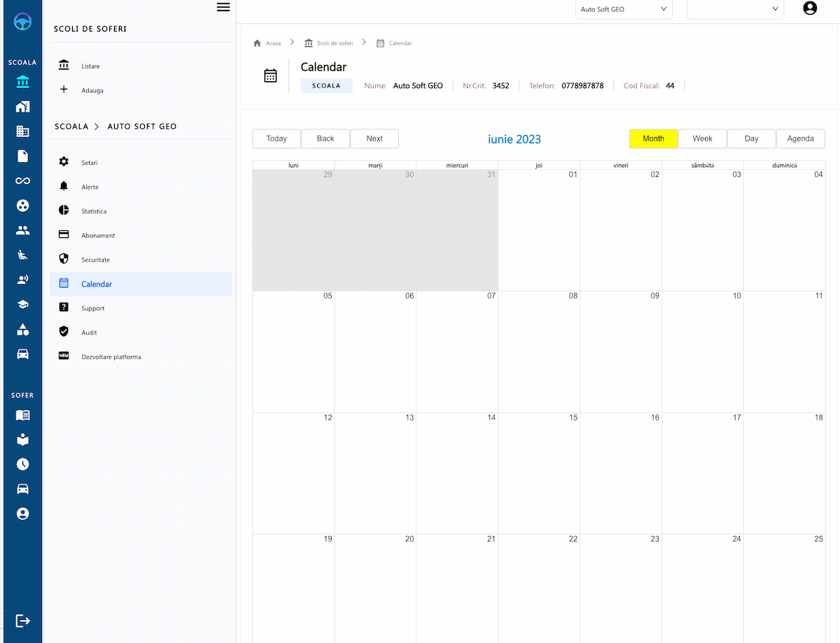
Task: Switch calendar to Agenda view
Action: (x=800, y=139)
